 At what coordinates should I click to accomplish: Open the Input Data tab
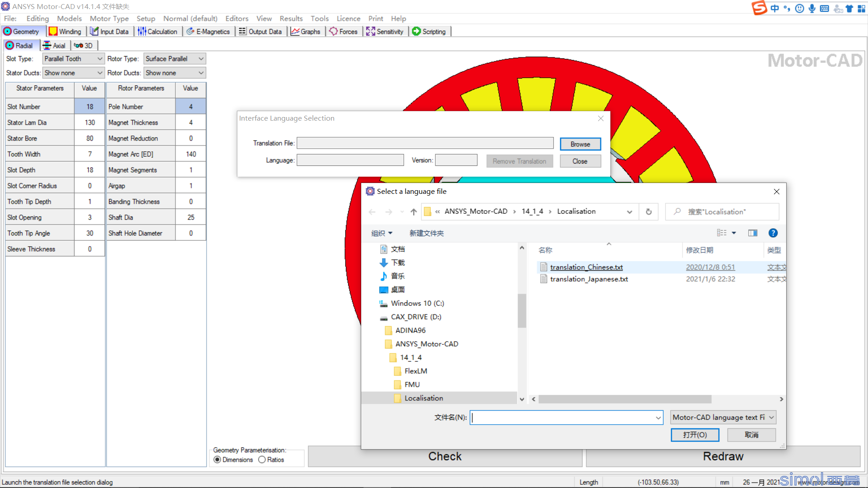[x=109, y=32]
